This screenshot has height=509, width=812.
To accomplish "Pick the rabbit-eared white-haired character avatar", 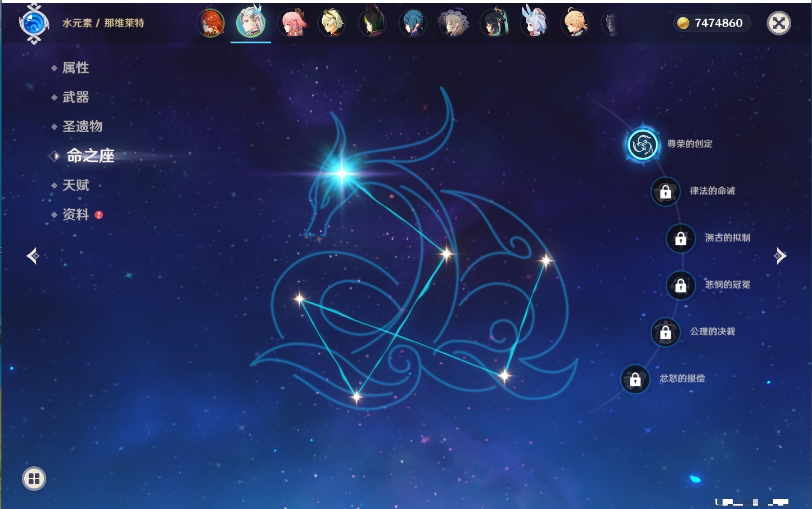I will pyautogui.click(x=534, y=24).
